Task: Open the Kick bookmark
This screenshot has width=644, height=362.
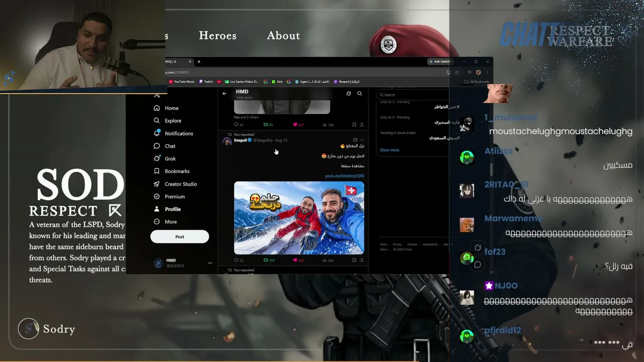Action: (277, 81)
